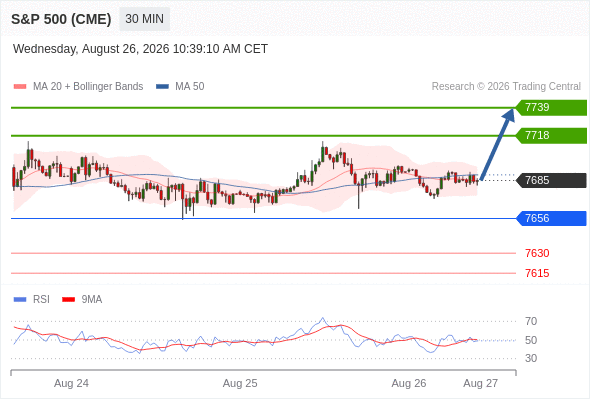Click the red 9MA legend swatch

click(68, 300)
